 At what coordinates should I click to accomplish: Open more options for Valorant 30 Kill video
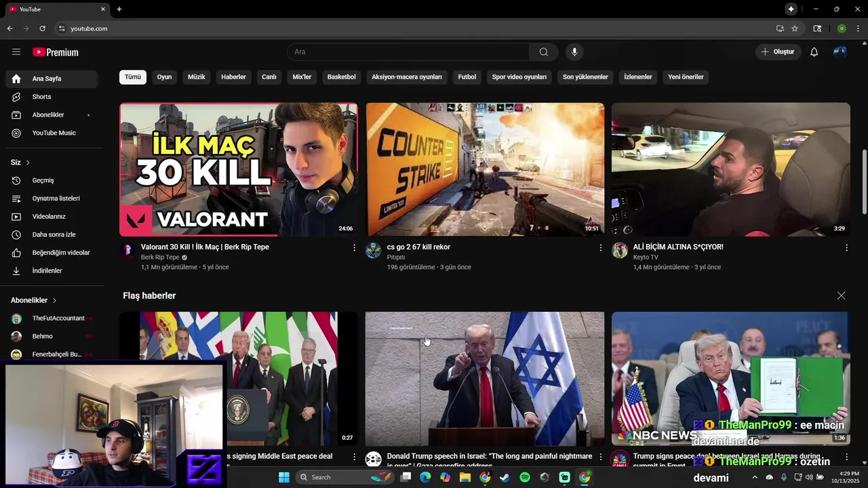[x=354, y=248]
